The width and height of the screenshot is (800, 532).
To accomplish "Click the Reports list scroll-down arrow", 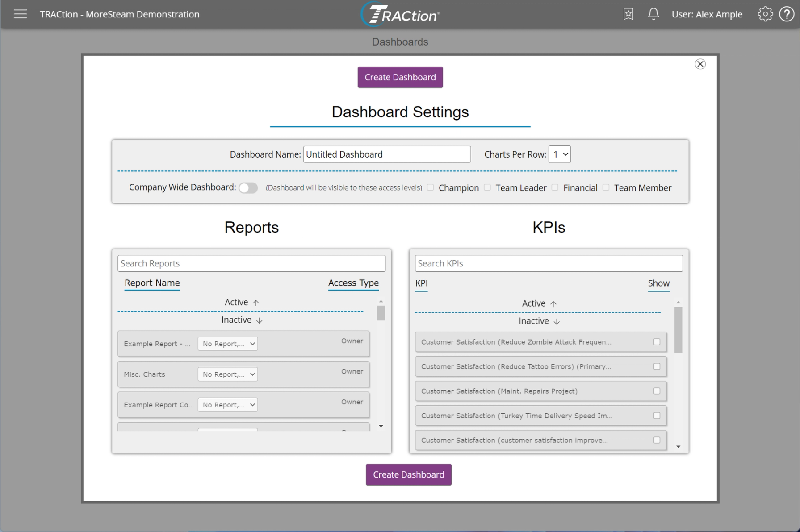I will pyautogui.click(x=381, y=426).
